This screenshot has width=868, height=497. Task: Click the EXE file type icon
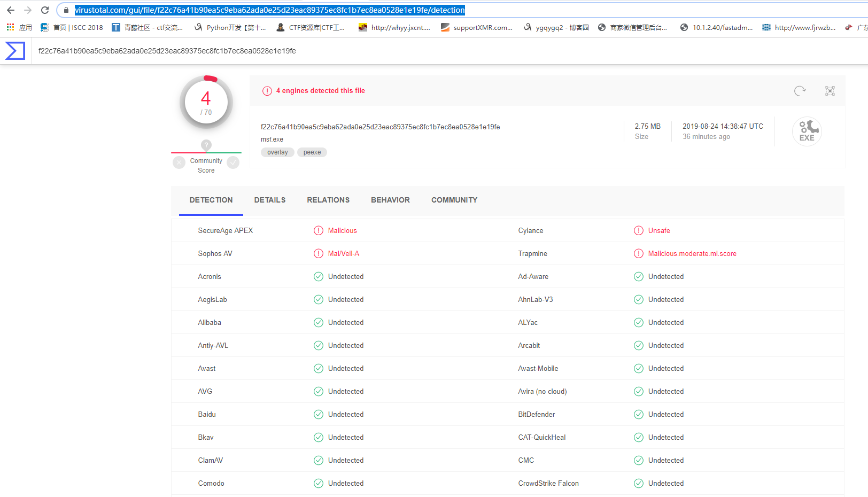807,131
